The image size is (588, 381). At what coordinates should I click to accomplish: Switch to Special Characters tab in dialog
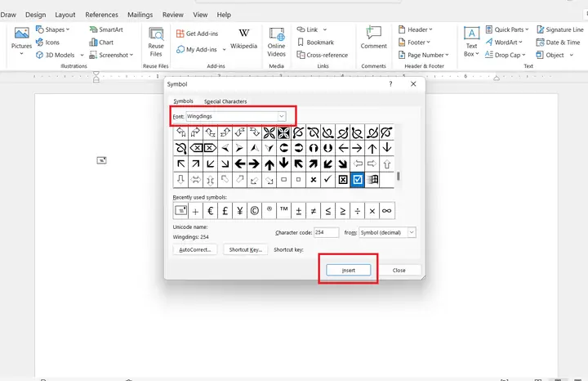(225, 101)
